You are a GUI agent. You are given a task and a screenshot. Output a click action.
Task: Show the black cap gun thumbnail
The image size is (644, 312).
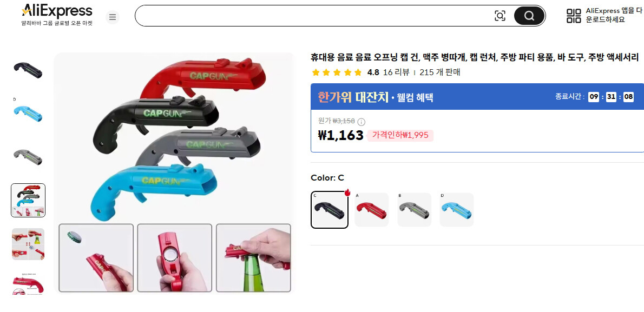point(28,70)
